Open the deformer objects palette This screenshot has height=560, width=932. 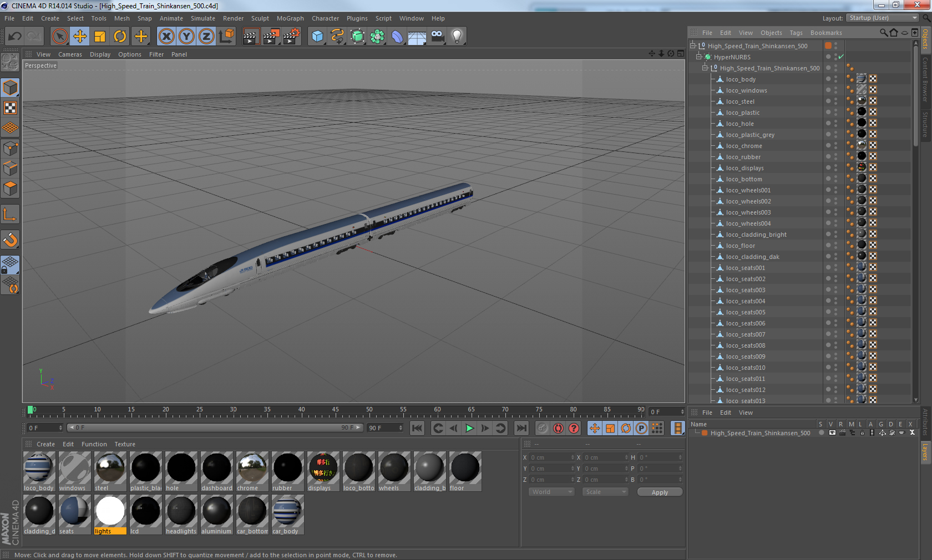[x=397, y=37]
